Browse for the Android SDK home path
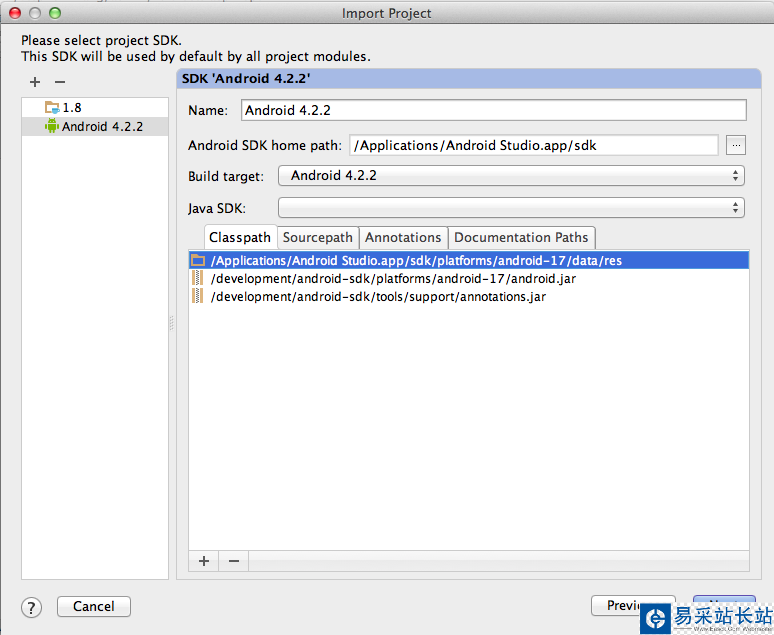 point(735,145)
